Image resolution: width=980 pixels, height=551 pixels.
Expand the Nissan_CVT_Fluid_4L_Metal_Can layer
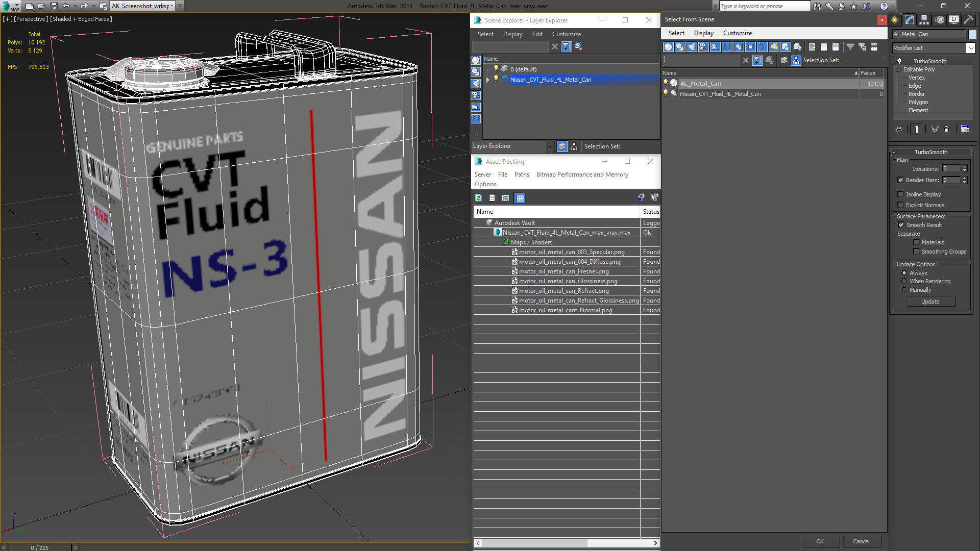[488, 80]
